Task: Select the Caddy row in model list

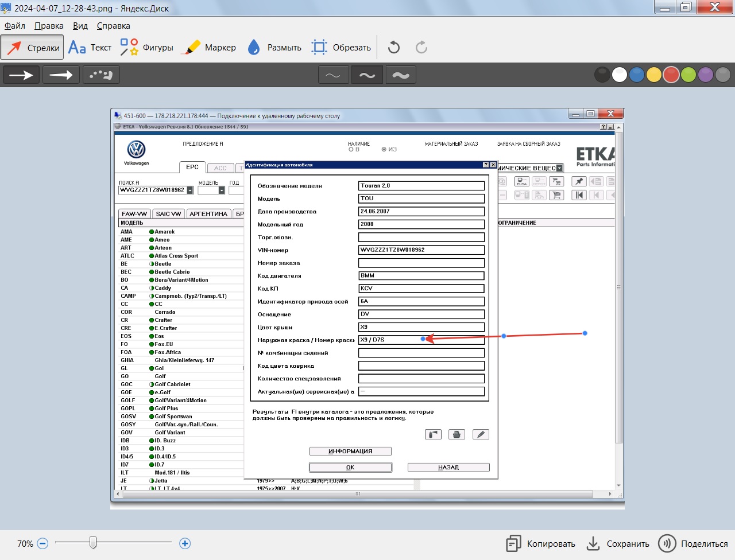Action: (181, 288)
